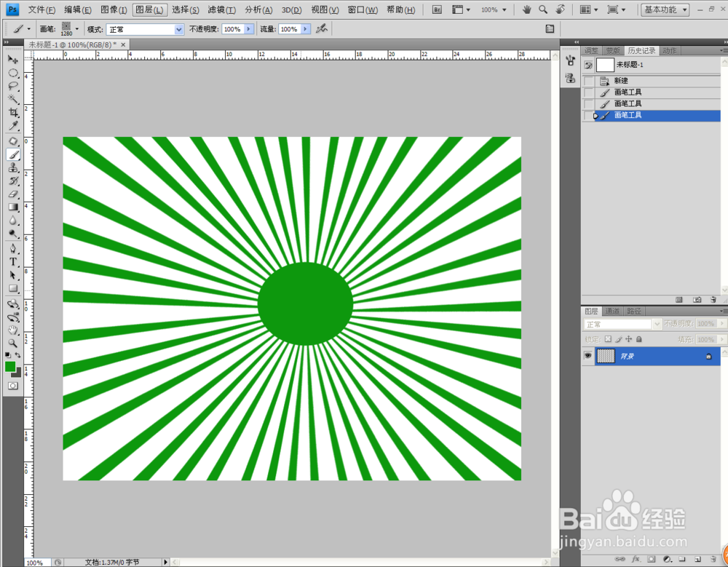The width and height of the screenshot is (728, 567).
Task: Select the Hand tool
Action: pyautogui.click(x=13, y=330)
